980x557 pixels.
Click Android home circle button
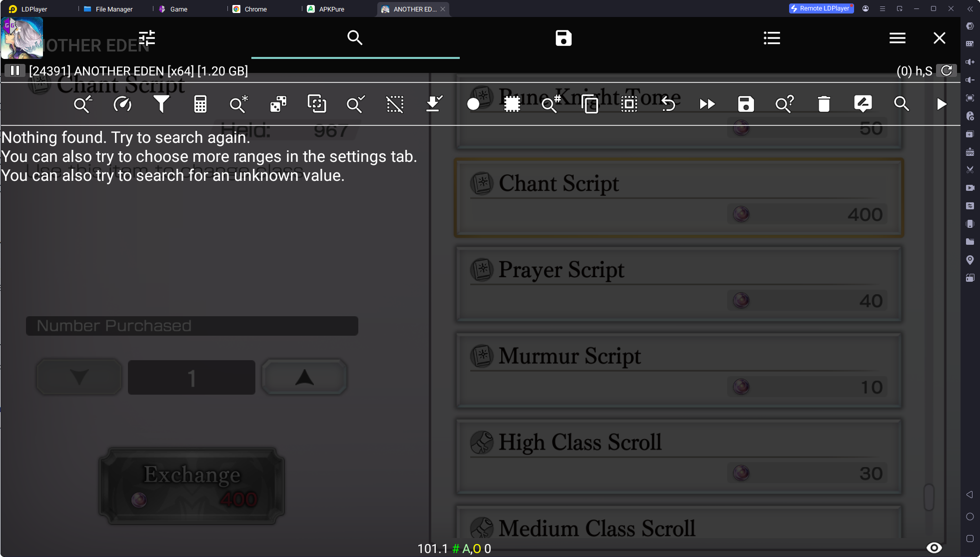click(x=970, y=517)
